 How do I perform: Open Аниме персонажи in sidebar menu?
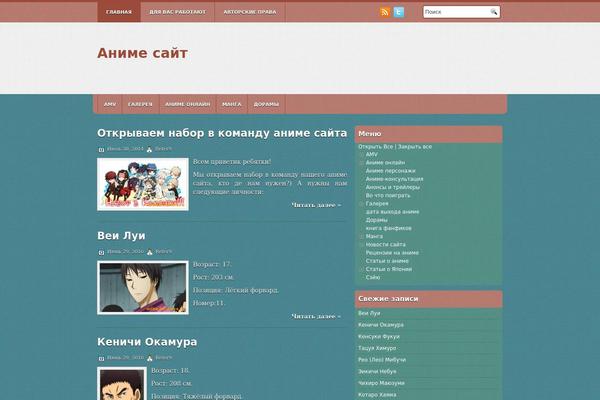[x=390, y=171]
